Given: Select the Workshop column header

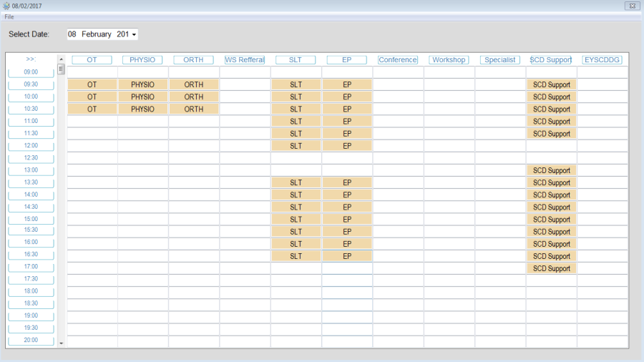Looking at the screenshot, I should point(449,60).
